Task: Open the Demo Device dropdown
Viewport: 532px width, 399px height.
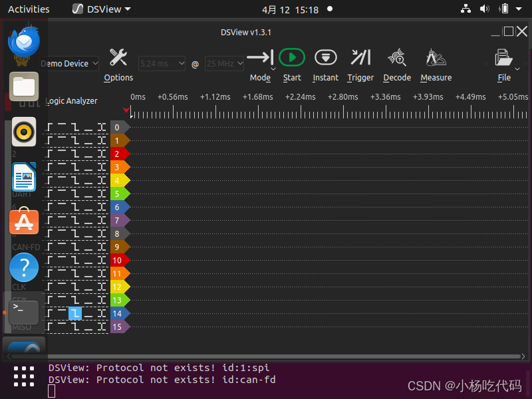Action: click(x=68, y=63)
